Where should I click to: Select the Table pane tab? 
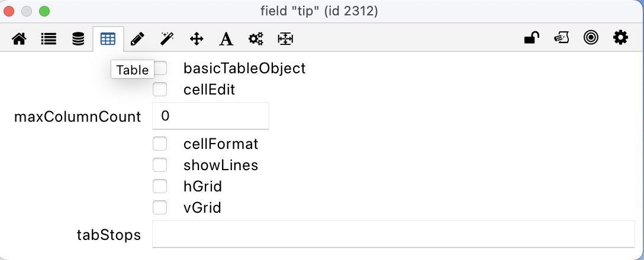108,39
